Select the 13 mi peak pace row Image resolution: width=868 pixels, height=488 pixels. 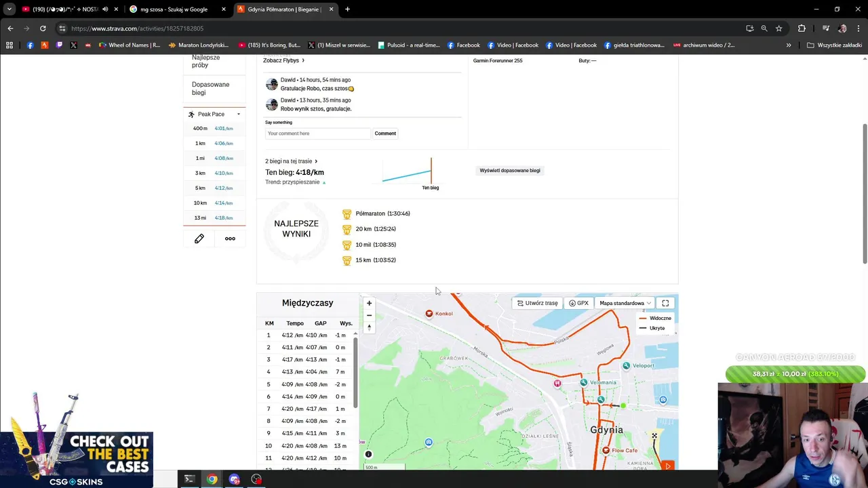214,218
